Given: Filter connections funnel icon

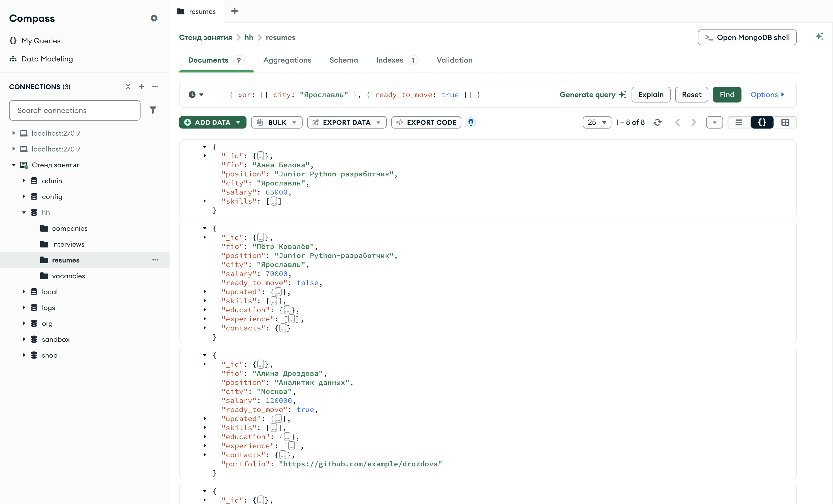Looking at the screenshot, I should pyautogui.click(x=153, y=110).
